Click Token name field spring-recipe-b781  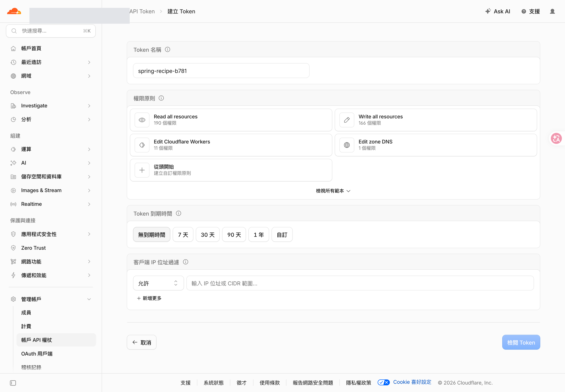tap(221, 71)
